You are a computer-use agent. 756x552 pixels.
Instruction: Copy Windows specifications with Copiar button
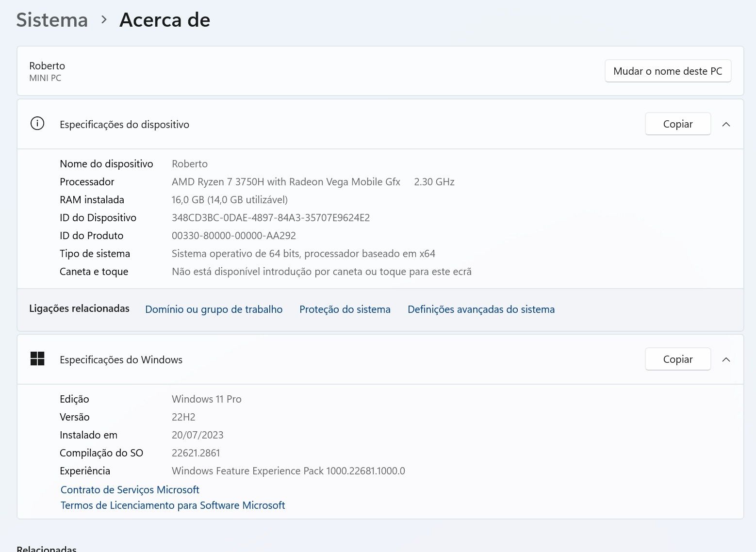[x=677, y=359]
